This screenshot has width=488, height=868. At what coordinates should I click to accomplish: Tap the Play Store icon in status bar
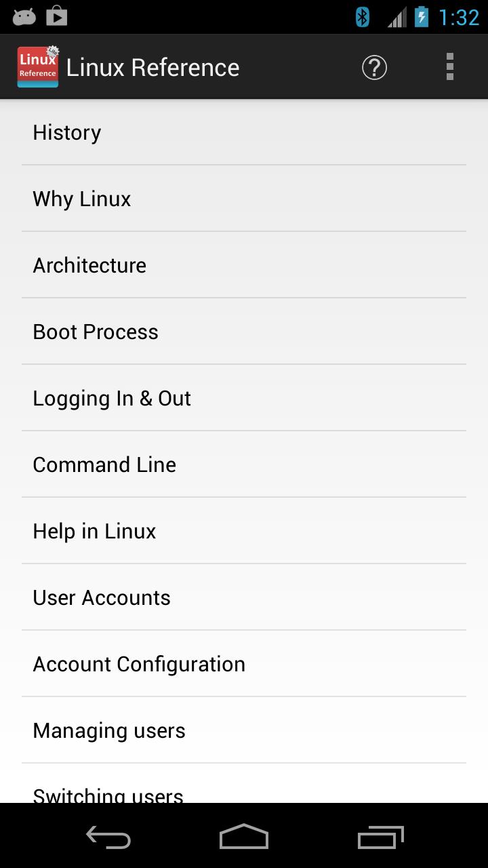57,15
